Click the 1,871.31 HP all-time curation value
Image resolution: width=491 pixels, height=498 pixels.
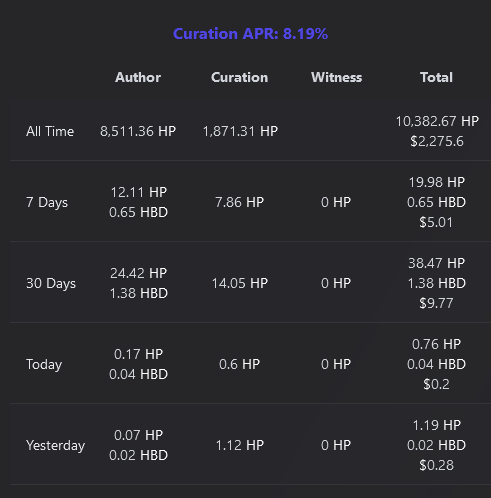click(x=240, y=131)
